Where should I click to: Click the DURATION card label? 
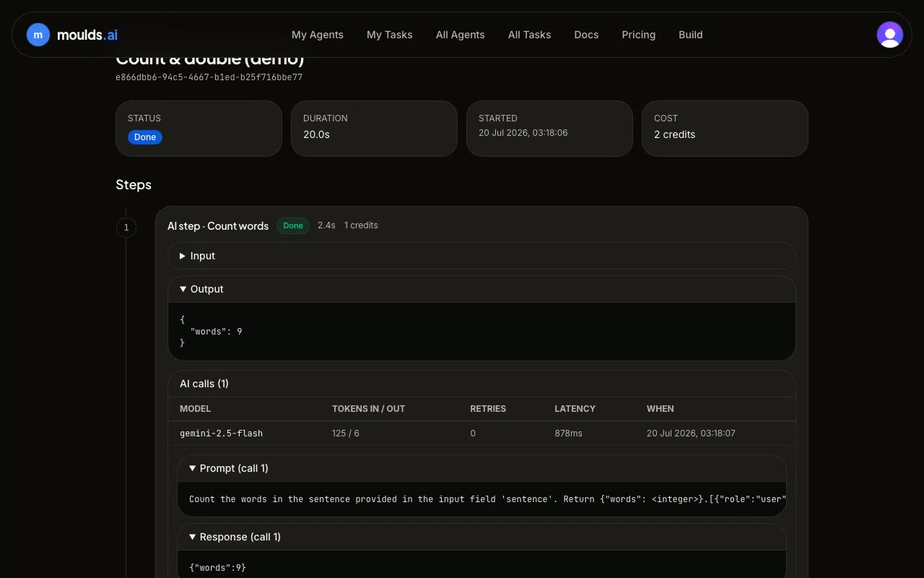[326, 118]
